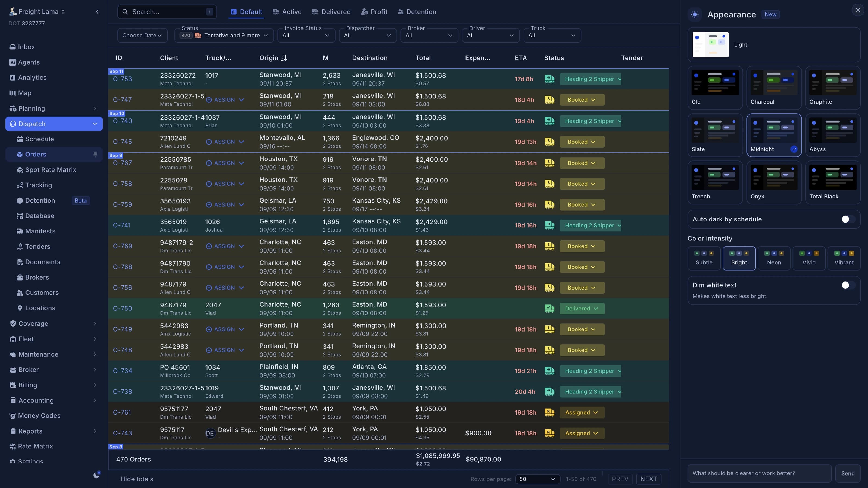868x488 pixels.
Task: Open the Booked status dropdown for O-747
Action: coord(582,100)
